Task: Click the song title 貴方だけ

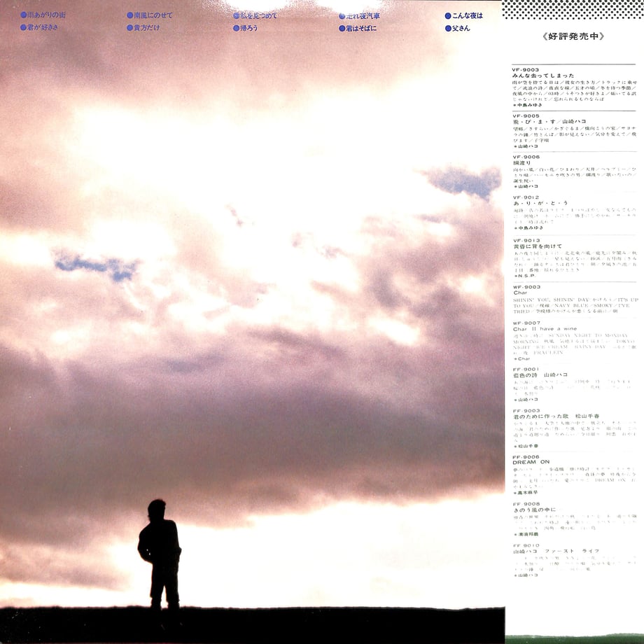Action: (146, 27)
